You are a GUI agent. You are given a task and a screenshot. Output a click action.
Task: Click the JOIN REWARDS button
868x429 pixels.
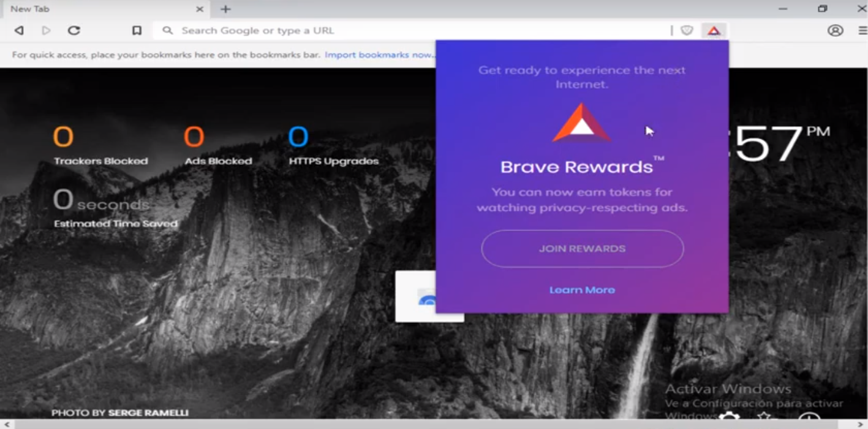click(582, 249)
